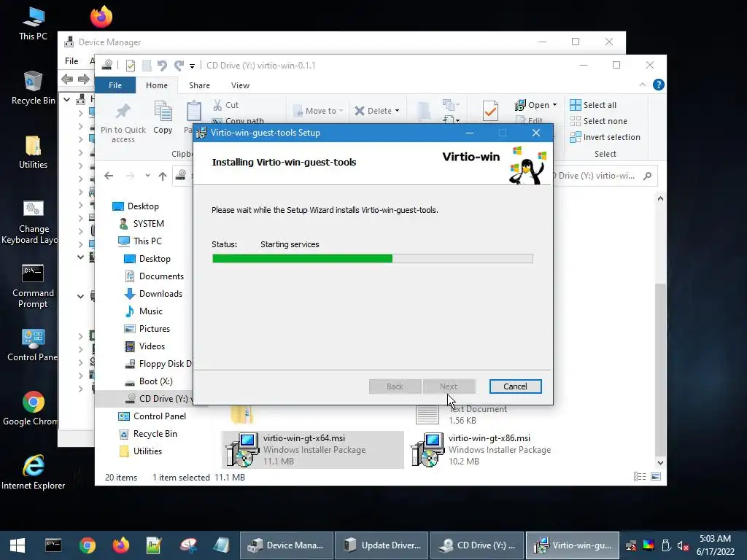
Task: Click the Undo icon in Explorer title bar
Action: pos(162,65)
